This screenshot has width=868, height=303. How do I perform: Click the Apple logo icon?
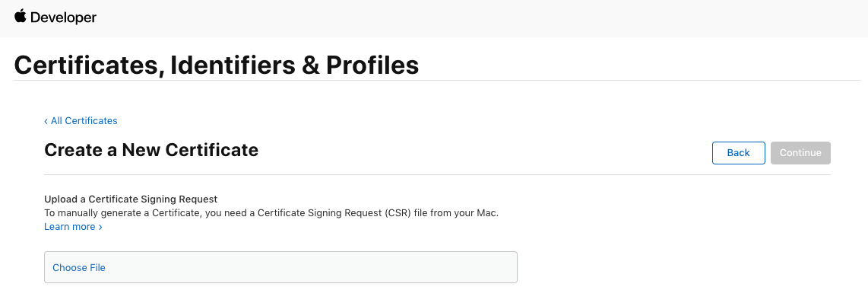(21, 16)
